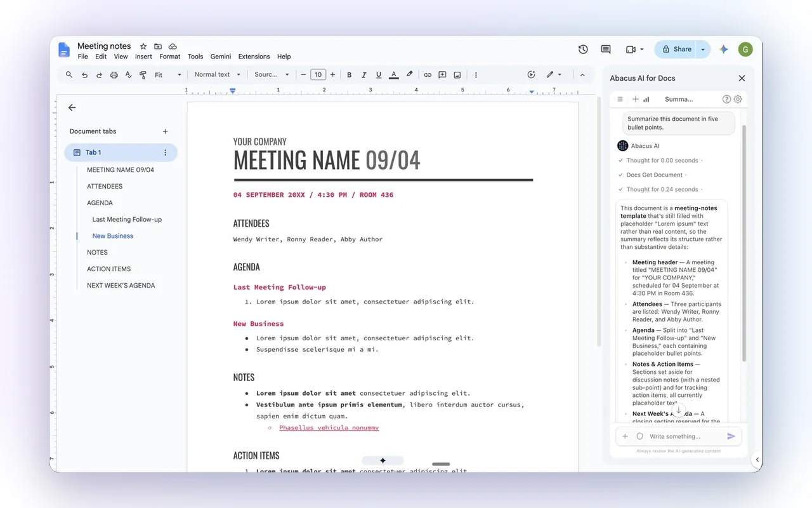Move document using the folder icon
The height and width of the screenshot is (508, 812).
tap(158, 46)
